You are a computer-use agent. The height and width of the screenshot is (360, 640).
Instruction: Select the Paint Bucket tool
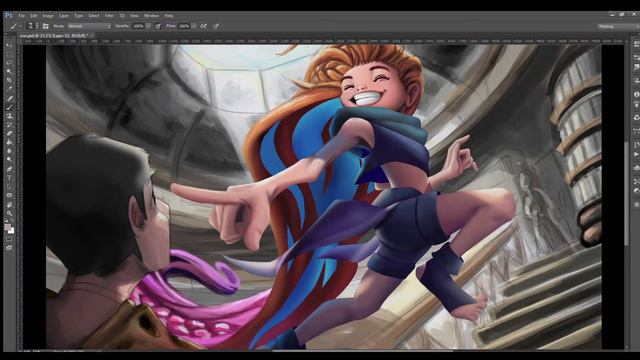pos(9,142)
